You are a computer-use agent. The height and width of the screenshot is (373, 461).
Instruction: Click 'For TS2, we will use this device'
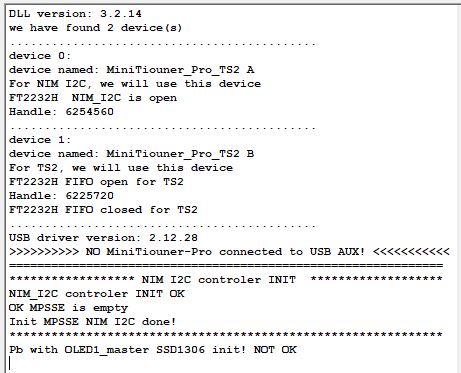tap(121, 168)
